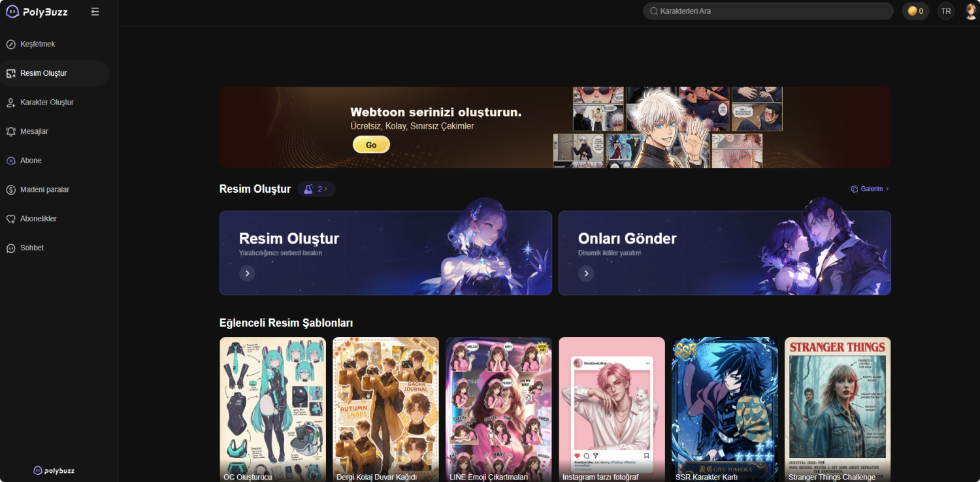980x482 pixels.
Task: Select the LINE Emoji Çıkartmaları template
Action: (x=498, y=410)
